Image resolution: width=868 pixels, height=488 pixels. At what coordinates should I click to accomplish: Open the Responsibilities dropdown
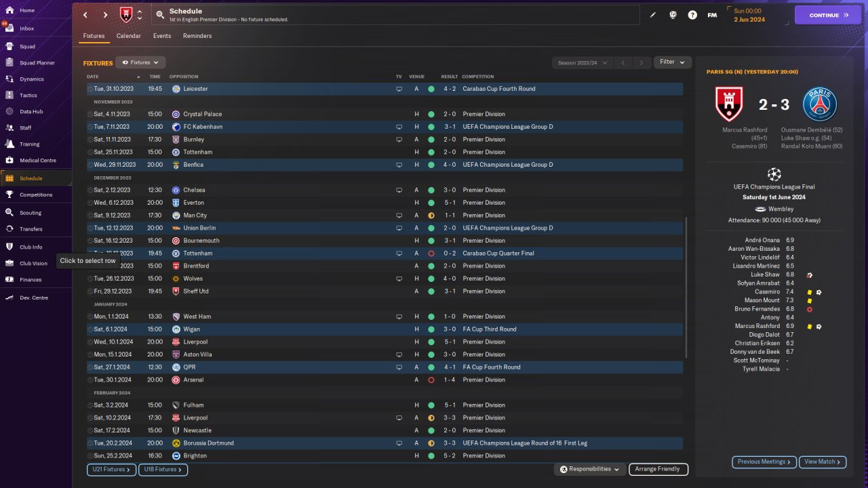click(x=589, y=469)
